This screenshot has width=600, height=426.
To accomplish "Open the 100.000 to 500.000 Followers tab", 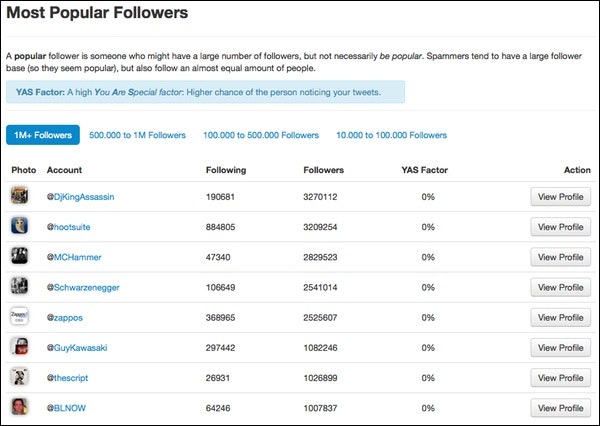I will pos(261,135).
